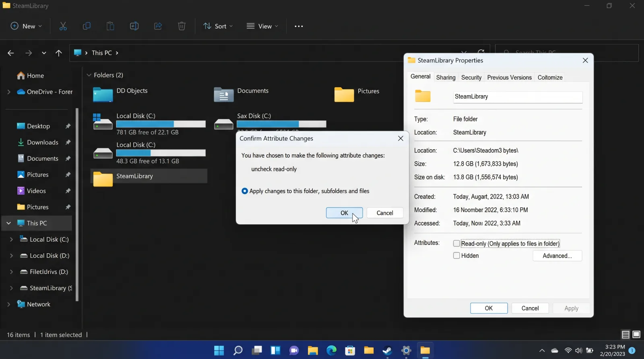644x359 pixels.
Task: Select Apply changes to folder, subfolders and files
Action: 245,191
